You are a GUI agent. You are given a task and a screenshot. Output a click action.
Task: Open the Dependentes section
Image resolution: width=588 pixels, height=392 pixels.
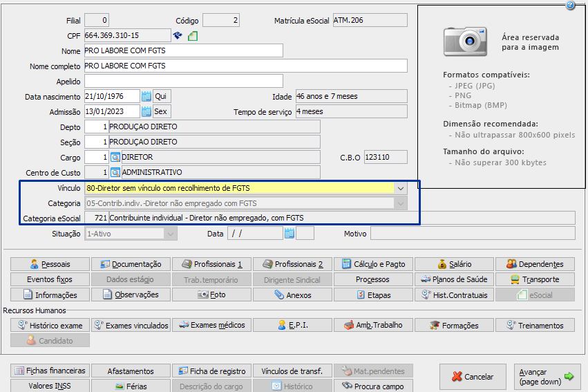(535, 264)
